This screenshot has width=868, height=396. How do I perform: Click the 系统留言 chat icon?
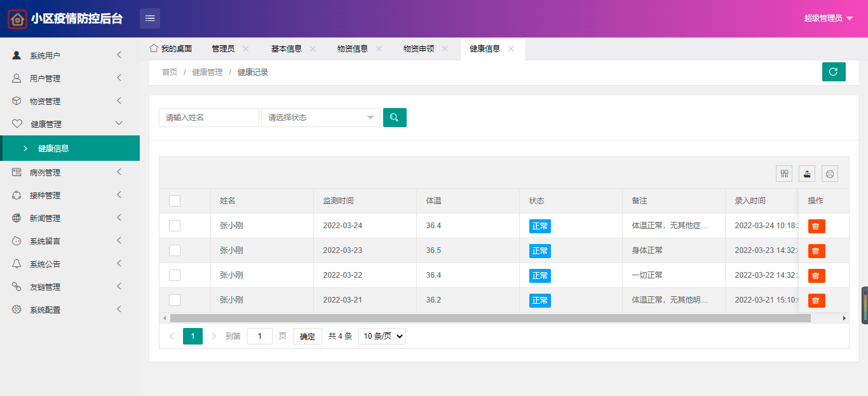17,241
